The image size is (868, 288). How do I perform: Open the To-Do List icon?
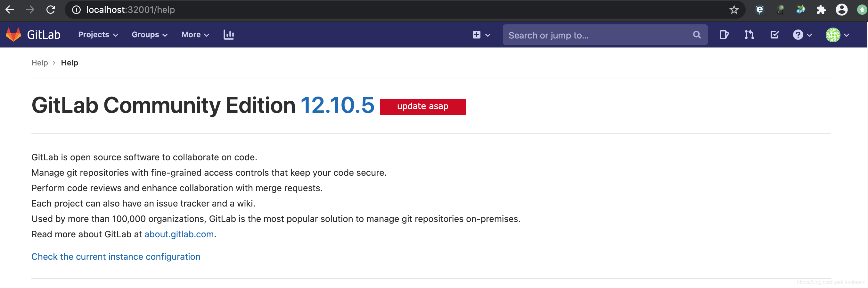coord(774,35)
